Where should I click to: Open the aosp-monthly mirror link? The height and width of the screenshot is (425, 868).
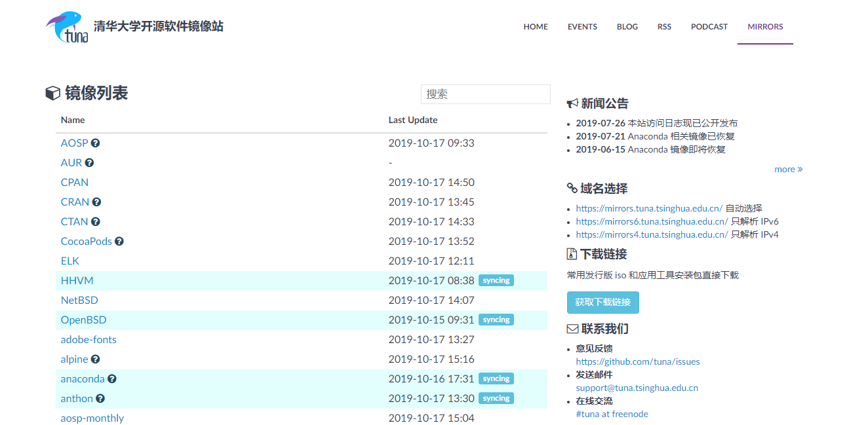pos(92,418)
